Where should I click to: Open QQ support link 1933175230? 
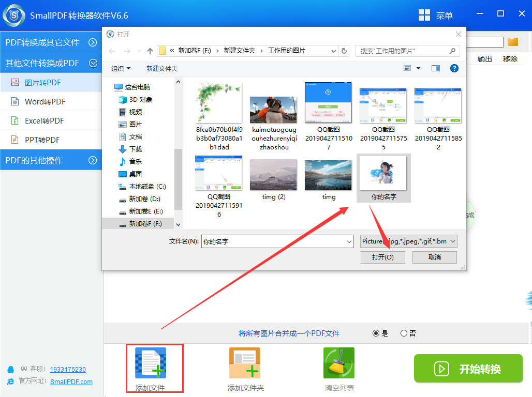68,369
